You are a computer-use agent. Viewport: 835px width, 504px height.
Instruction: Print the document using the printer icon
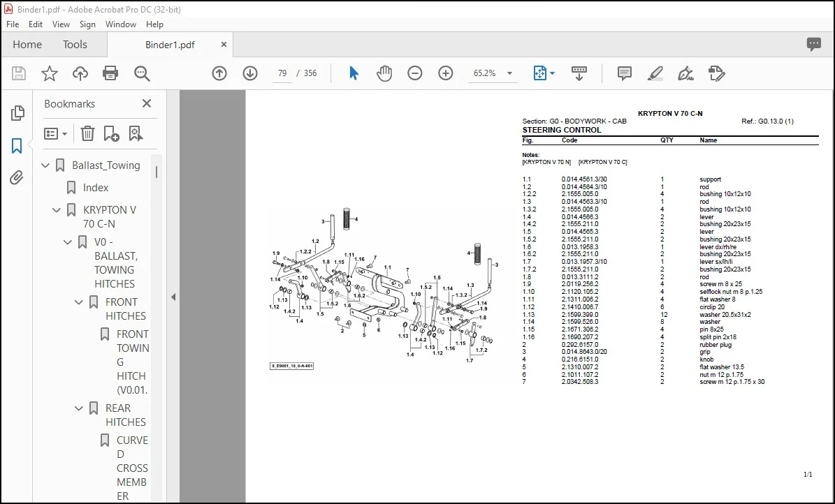click(x=110, y=73)
